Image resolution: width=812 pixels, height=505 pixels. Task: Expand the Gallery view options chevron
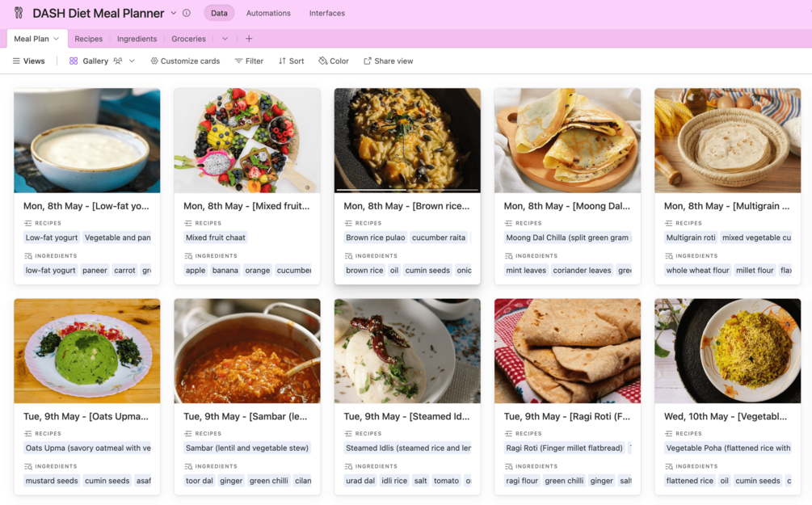click(132, 61)
